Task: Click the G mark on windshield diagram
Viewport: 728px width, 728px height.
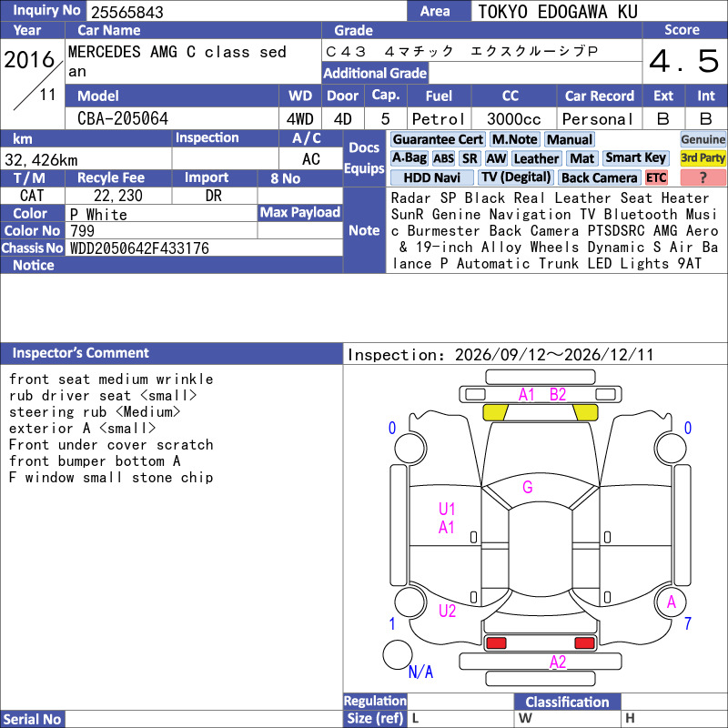Action: 528,487
